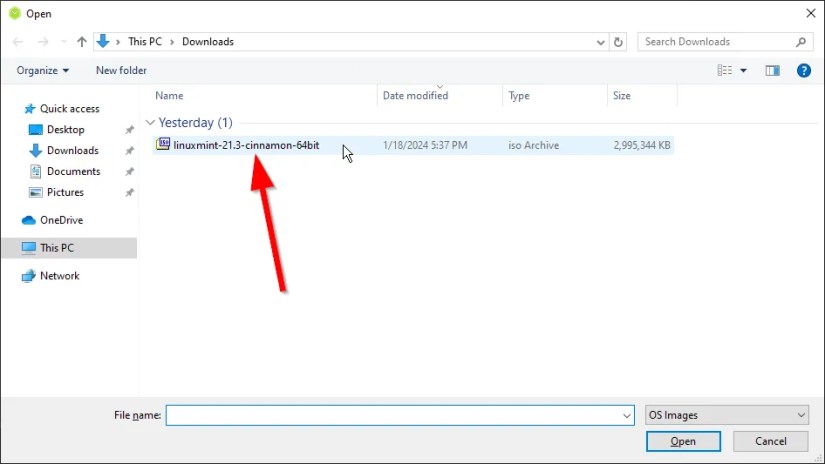Click the Documents icon in sidebar
Image resolution: width=825 pixels, height=464 pixels.
point(35,172)
